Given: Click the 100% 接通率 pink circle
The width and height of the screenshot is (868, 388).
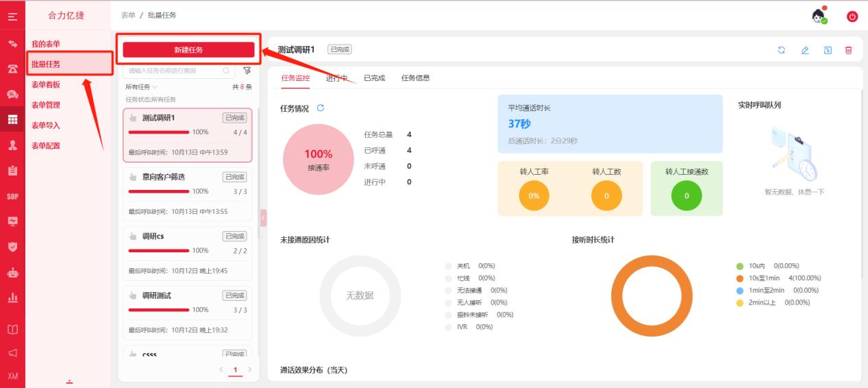Looking at the screenshot, I should click(318, 160).
